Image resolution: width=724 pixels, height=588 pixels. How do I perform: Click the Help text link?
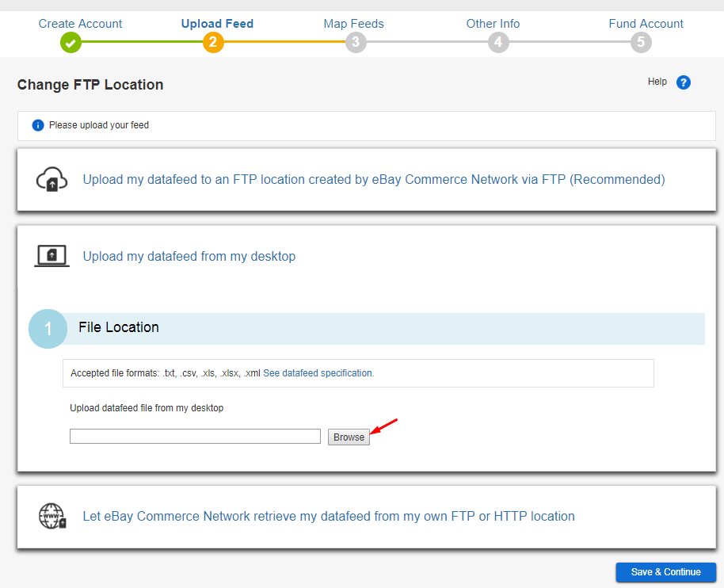657,82
